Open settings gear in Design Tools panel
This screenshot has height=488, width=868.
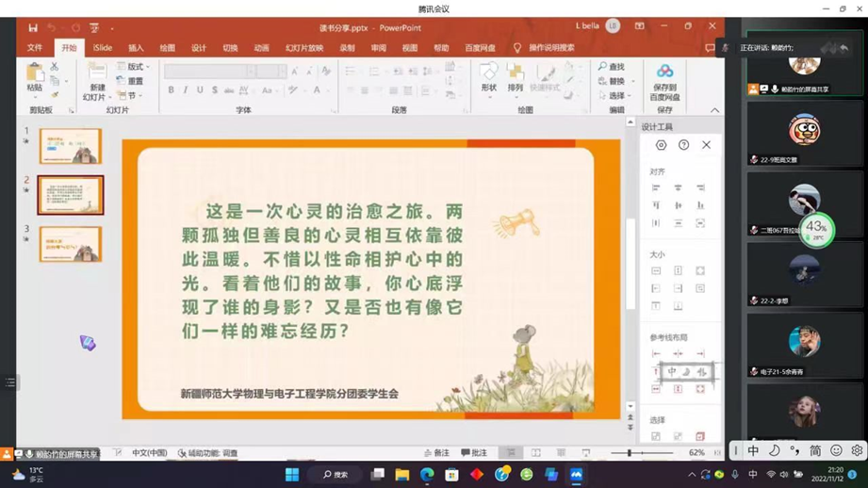click(661, 145)
